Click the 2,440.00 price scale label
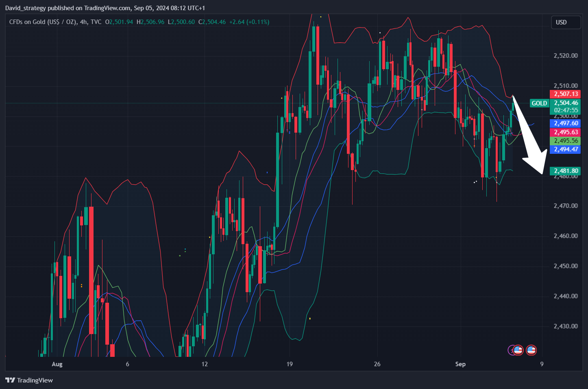This screenshot has width=588, height=389. tap(566, 296)
